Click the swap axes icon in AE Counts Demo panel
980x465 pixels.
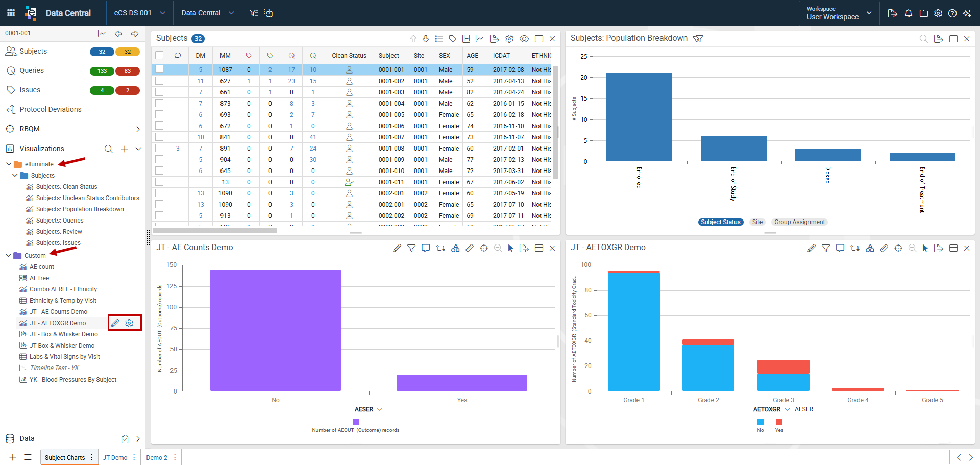pos(440,248)
